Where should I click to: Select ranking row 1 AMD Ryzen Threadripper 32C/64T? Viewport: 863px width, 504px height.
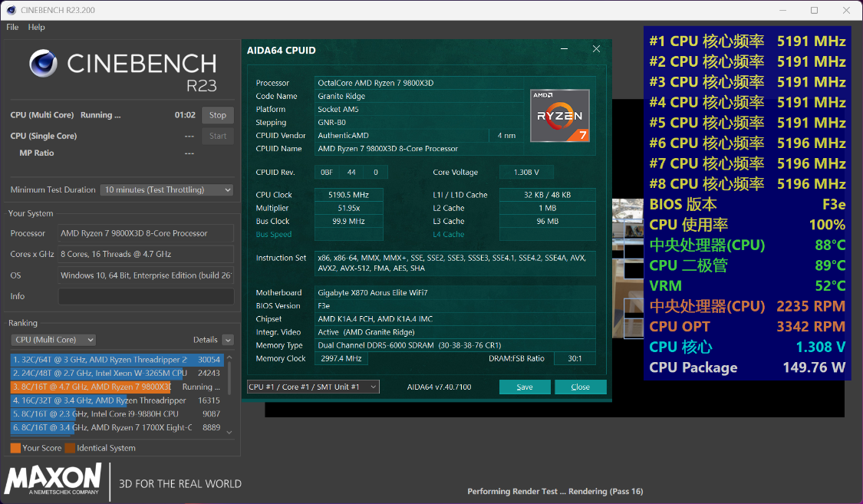[117, 360]
